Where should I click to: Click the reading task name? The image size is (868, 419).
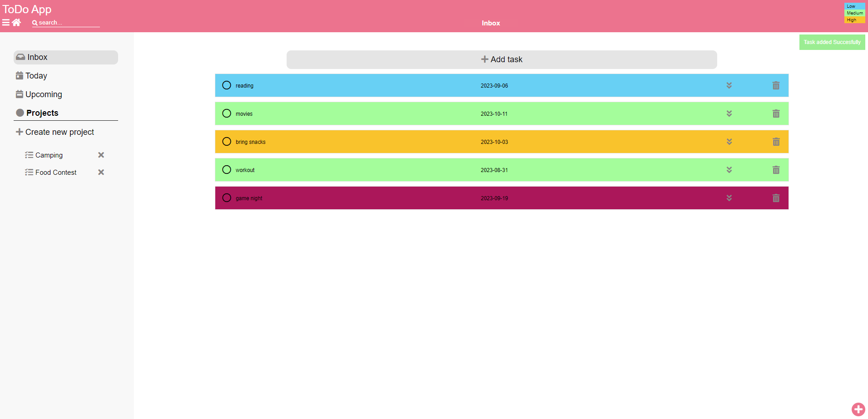tap(244, 86)
